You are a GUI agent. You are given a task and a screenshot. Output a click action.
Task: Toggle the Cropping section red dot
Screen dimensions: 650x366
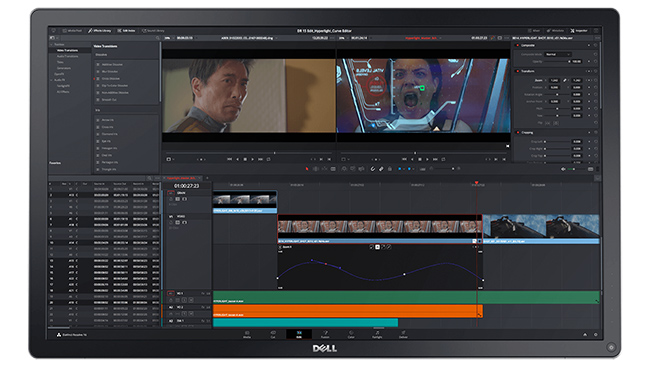click(x=517, y=133)
